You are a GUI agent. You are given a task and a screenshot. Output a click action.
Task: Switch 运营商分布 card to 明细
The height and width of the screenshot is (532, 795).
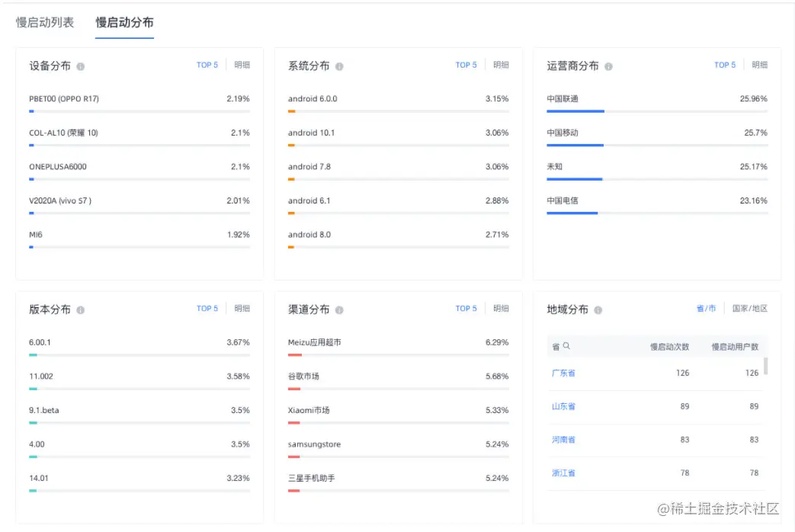click(x=759, y=65)
